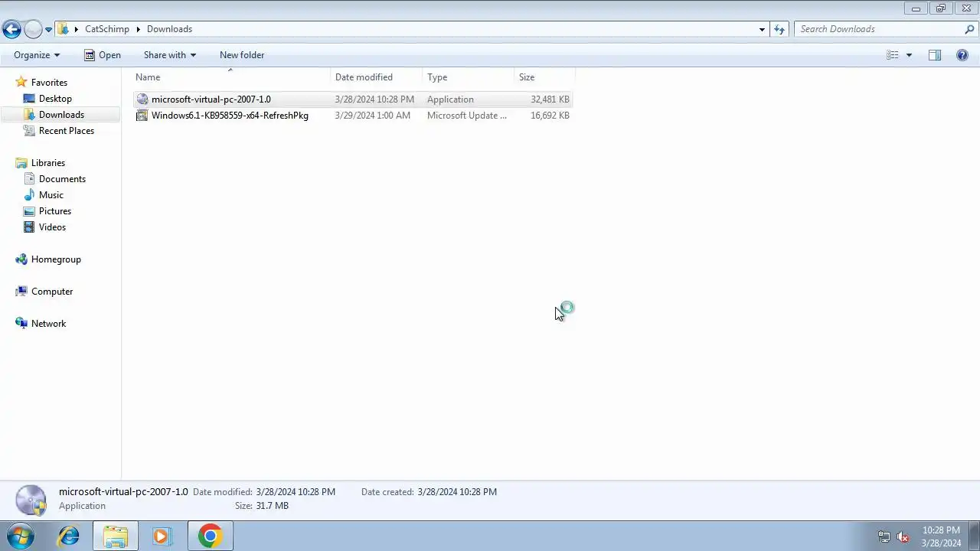Launch Google Chrome from the taskbar
Viewport: 980px width, 551px height.
point(210,536)
